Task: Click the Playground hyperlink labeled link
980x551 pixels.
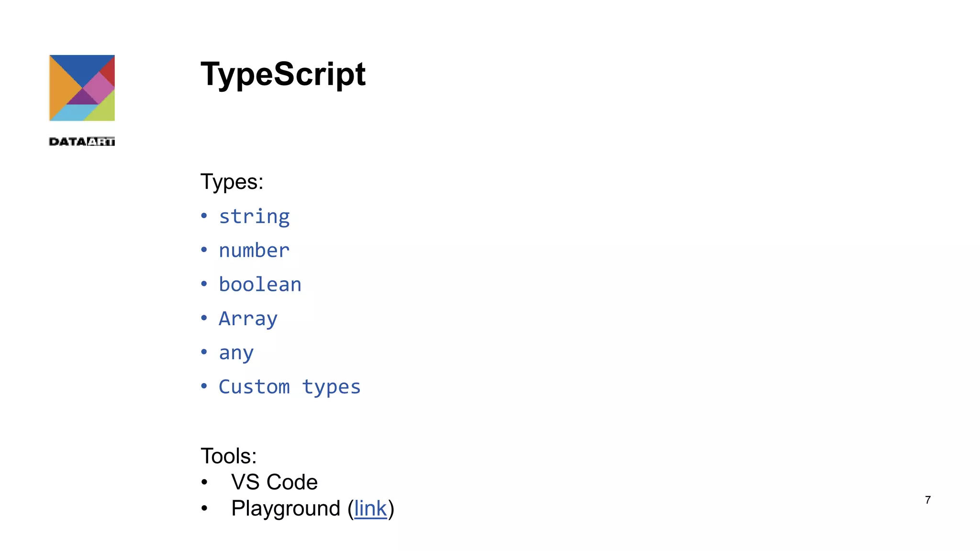Action: (x=370, y=508)
